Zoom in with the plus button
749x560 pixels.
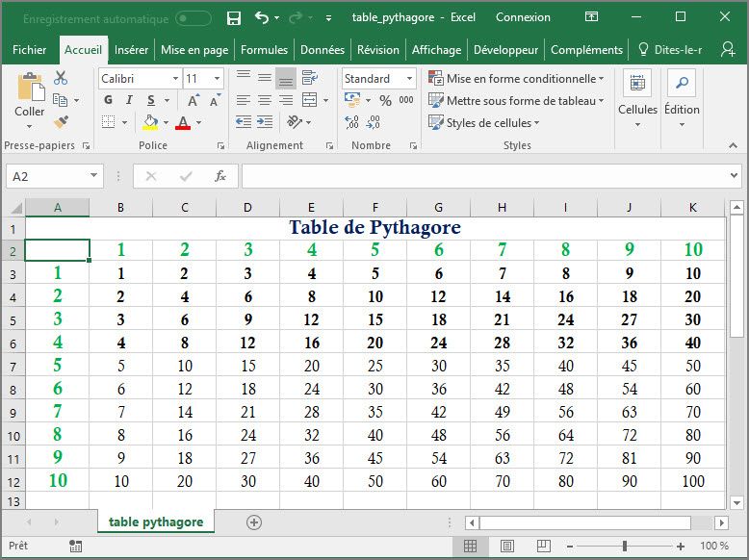(681, 547)
